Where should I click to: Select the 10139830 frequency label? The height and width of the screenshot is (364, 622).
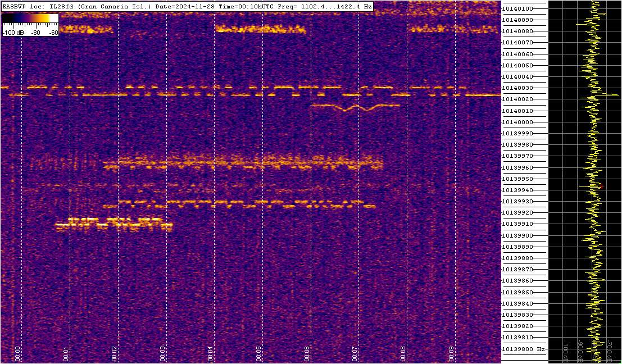point(517,315)
